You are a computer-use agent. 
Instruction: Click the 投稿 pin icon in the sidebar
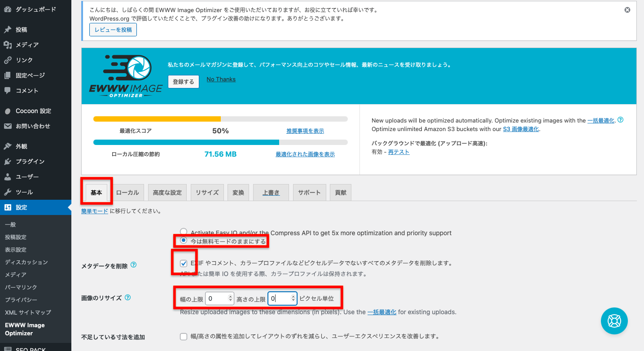point(8,30)
